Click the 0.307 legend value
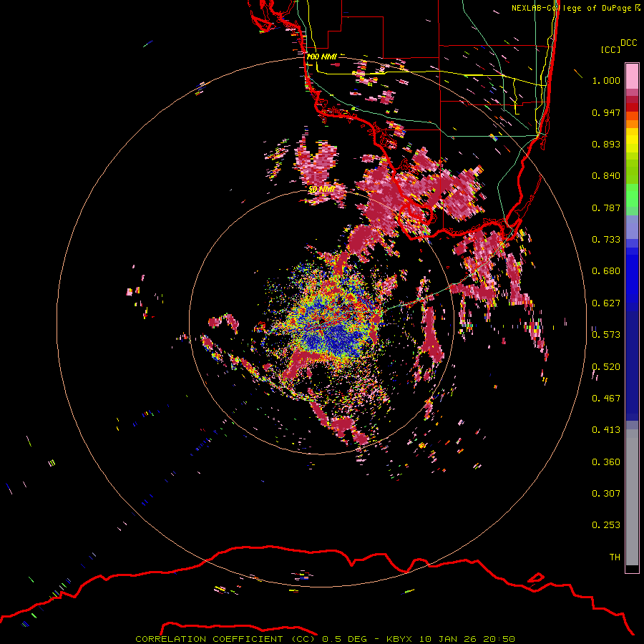Viewport: 644px width, 644px height. (606, 494)
